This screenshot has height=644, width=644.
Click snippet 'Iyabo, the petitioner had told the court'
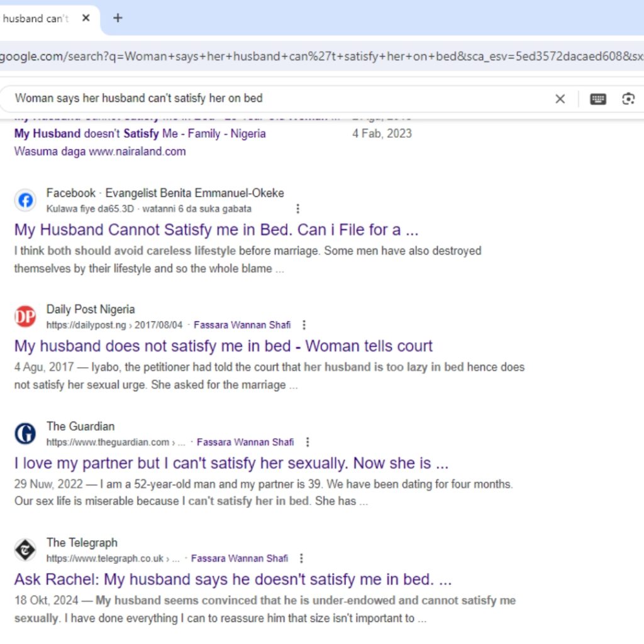(269, 376)
